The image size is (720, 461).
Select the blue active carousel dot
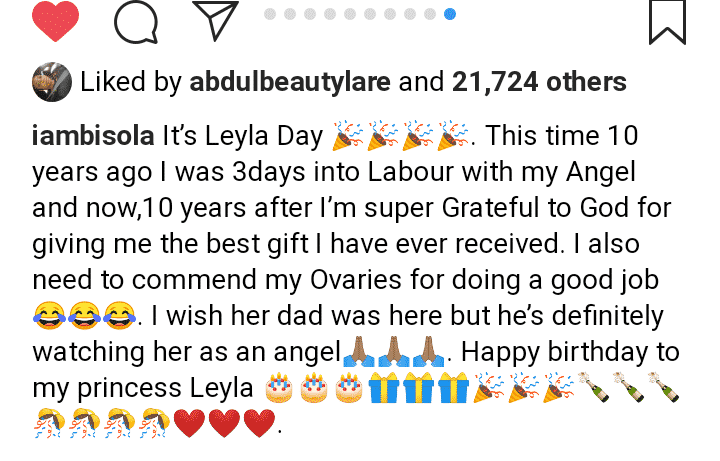tap(449, 14)
